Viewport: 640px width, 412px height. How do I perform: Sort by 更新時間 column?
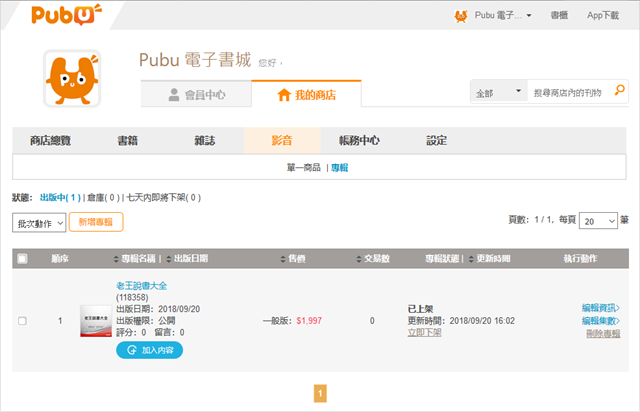489,258
